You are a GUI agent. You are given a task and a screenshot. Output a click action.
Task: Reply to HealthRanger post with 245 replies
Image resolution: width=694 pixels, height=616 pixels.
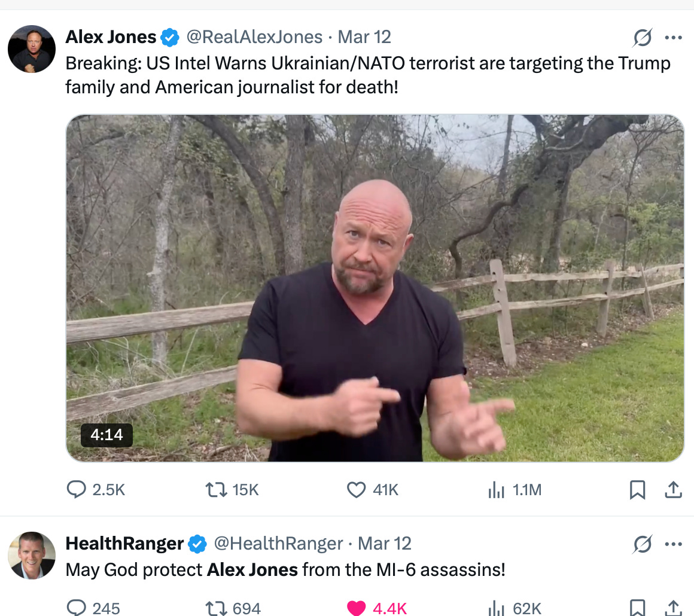(x=76, y=608)
